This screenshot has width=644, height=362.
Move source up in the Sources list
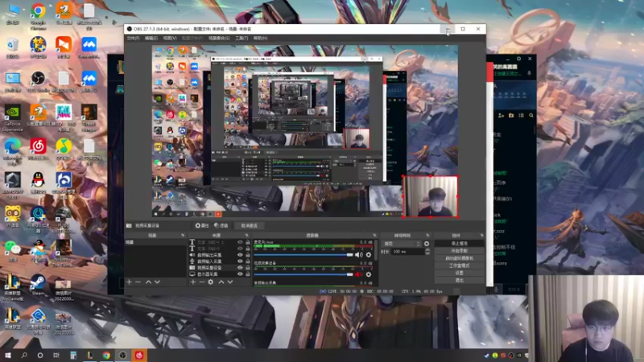click(221, 282)
